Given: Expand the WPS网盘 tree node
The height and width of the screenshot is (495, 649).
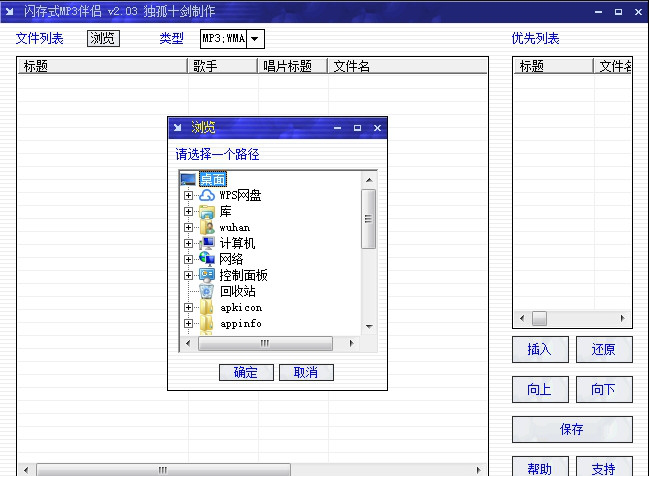Looking at the screenshot, I should (x=188, y=195).
